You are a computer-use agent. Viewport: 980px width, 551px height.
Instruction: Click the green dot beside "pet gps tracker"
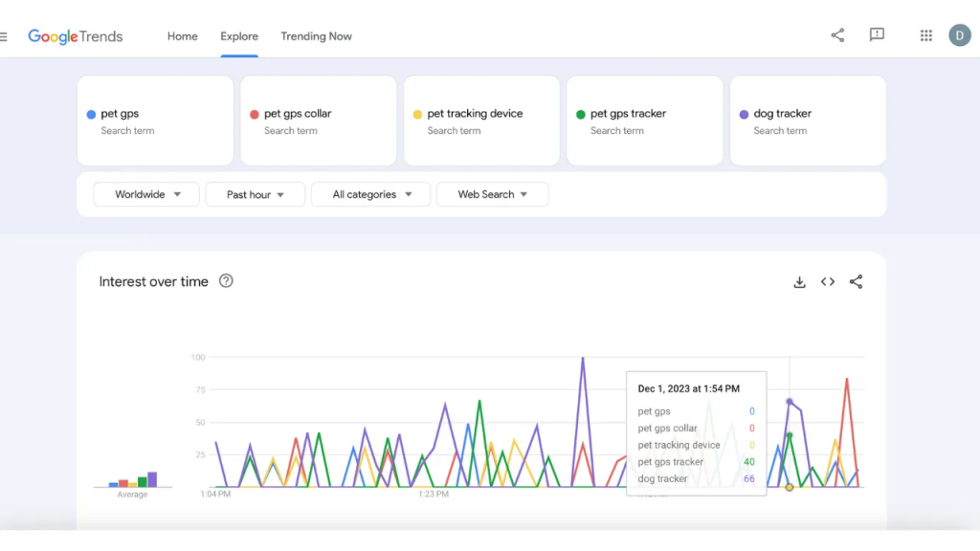coord(581,115)
